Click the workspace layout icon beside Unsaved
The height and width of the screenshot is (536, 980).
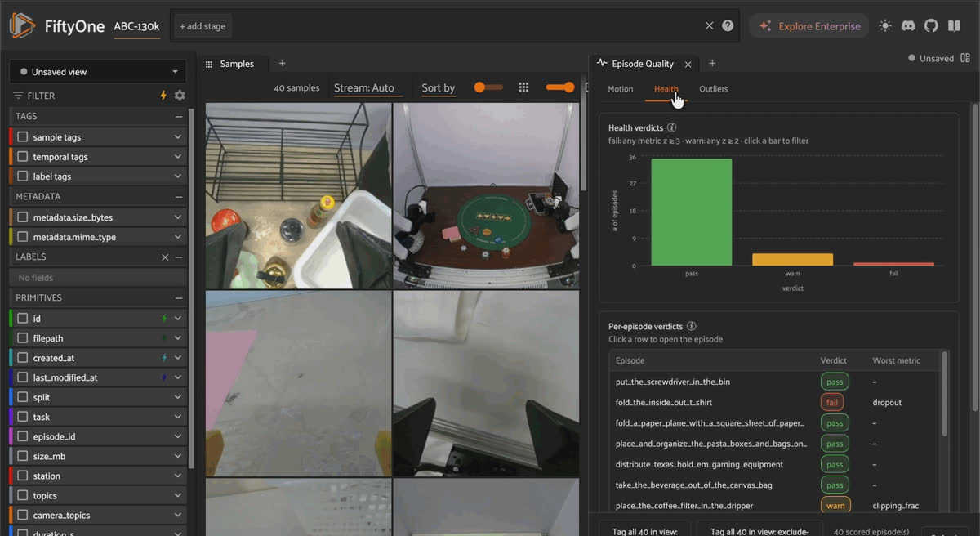click(x=966, y=58)
